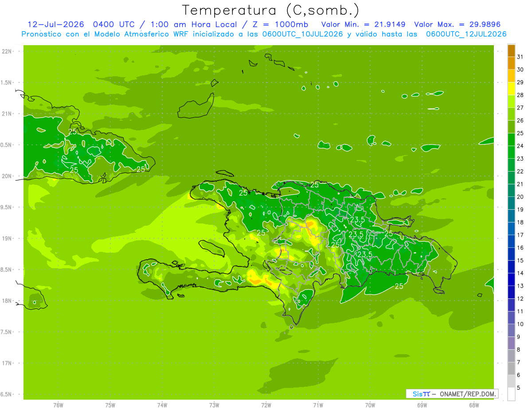
Task: Click the "31" label on the color bar
Action: [x=520, y=57]
